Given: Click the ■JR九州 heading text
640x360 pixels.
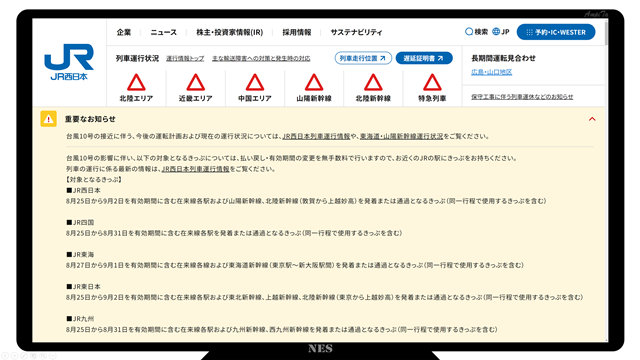Looking at the screenshot, I should click(80, 319).
